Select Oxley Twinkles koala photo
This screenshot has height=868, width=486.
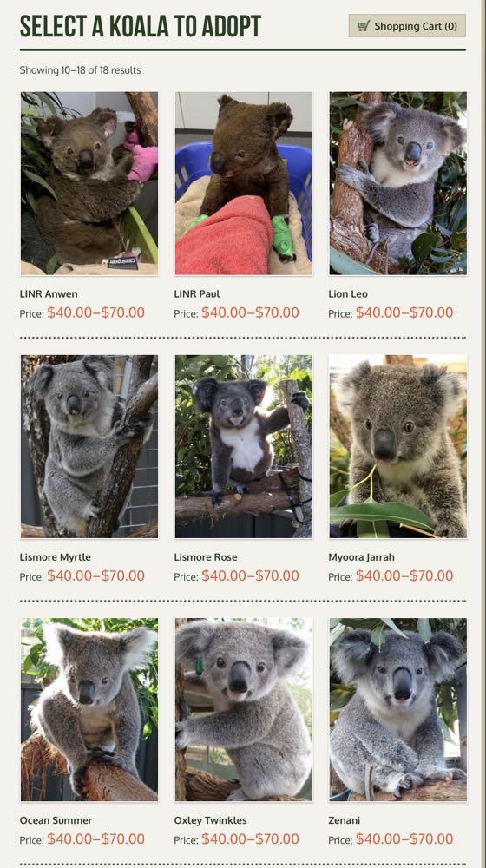click(244, 710)
